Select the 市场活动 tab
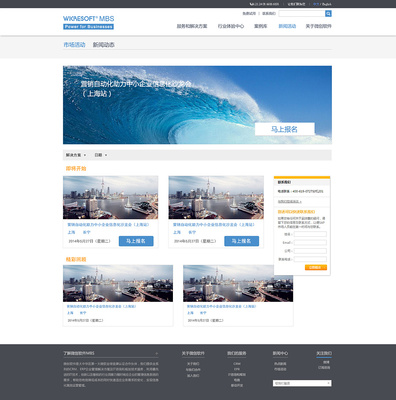The height and width of the screenshot is (400, 396). [x=74, y=45]
